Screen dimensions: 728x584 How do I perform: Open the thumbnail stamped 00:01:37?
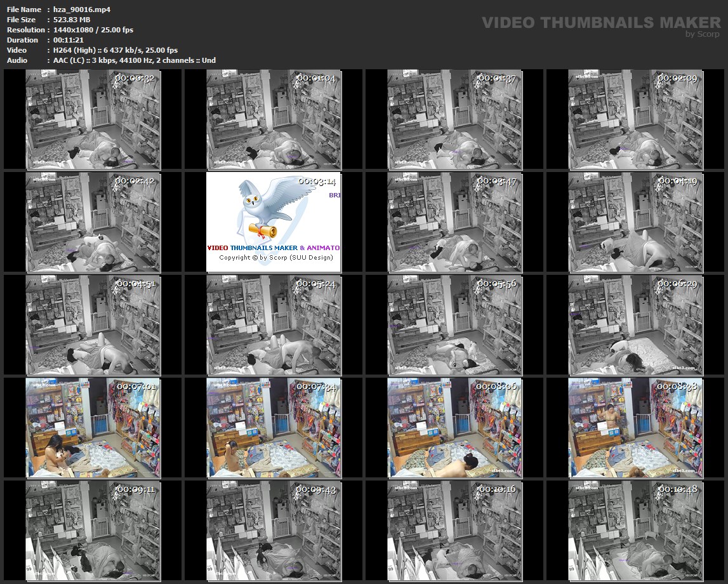tap(454, 119)
